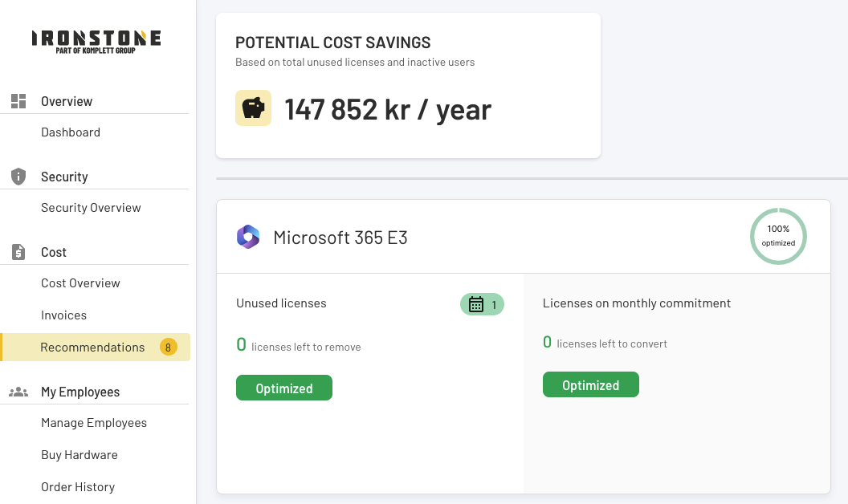848x504 pixels.
Task: Click the Recommendations badge showing 8
Action: pyautogui.click(x=168, y=348)
